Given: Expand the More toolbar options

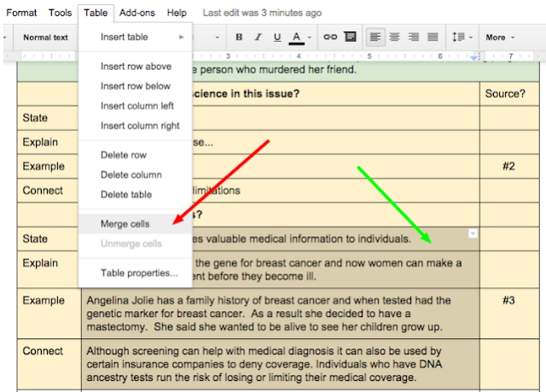Looking at the screenshot, I should tap(500, 37).
